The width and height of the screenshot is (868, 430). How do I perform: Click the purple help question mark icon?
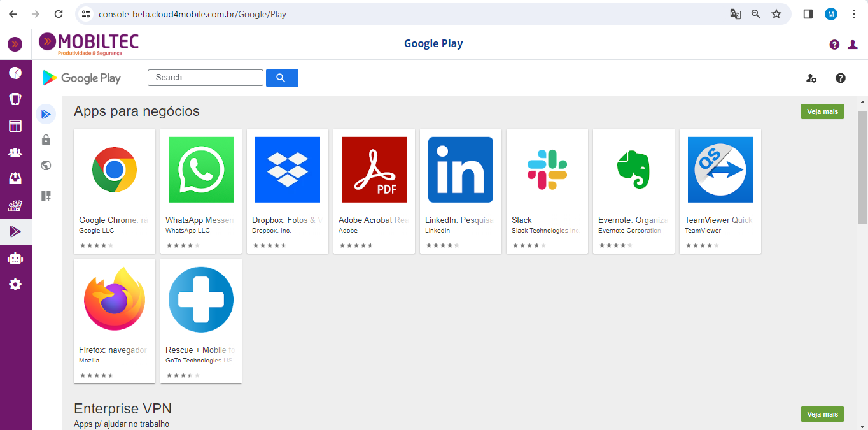pos(834,45)
